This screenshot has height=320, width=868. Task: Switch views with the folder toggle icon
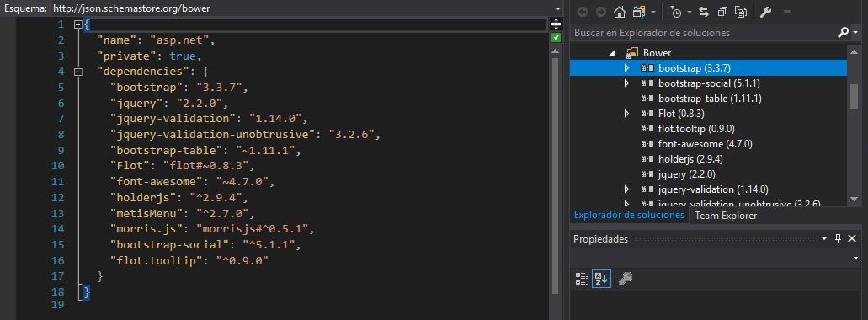(639, 12)
